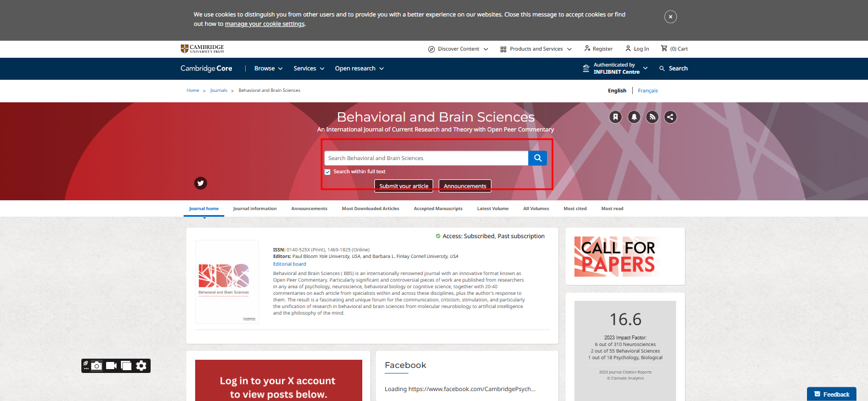
Task: Bookmark this journal with the bookmark icon
Action: click(x=615, y=117)
